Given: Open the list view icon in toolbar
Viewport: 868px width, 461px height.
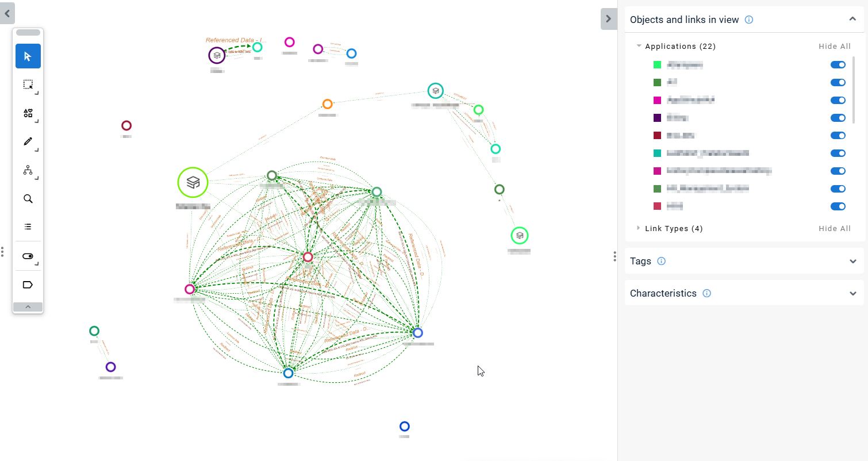Looking at the screenshot, I should [28, 226].
